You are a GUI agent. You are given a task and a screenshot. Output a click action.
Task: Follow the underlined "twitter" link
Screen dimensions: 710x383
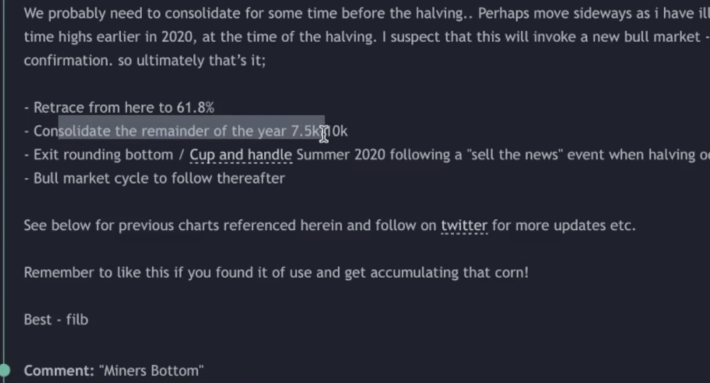point(464,225)
